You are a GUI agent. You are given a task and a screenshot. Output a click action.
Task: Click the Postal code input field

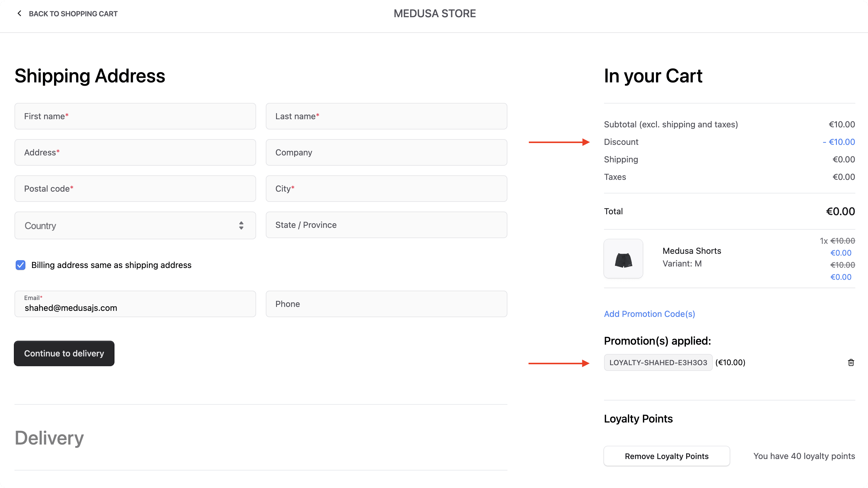click(x=135, y=189)
